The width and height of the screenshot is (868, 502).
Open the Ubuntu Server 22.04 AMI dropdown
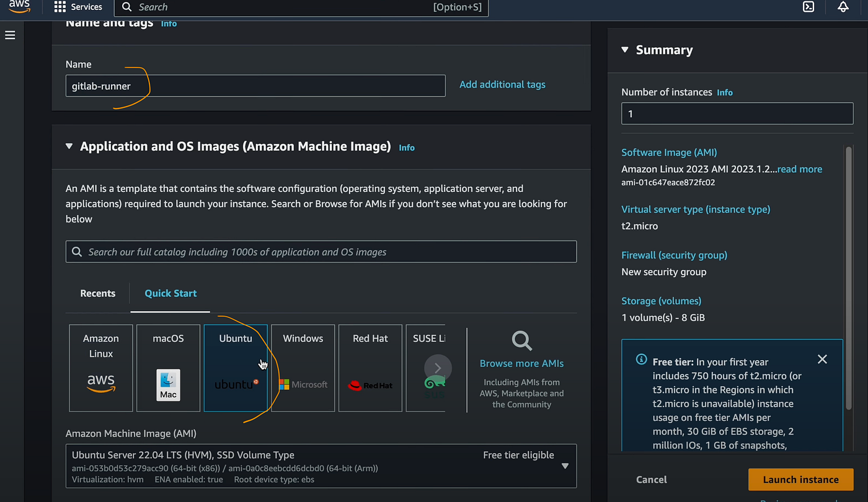click(x=321, y=466)
